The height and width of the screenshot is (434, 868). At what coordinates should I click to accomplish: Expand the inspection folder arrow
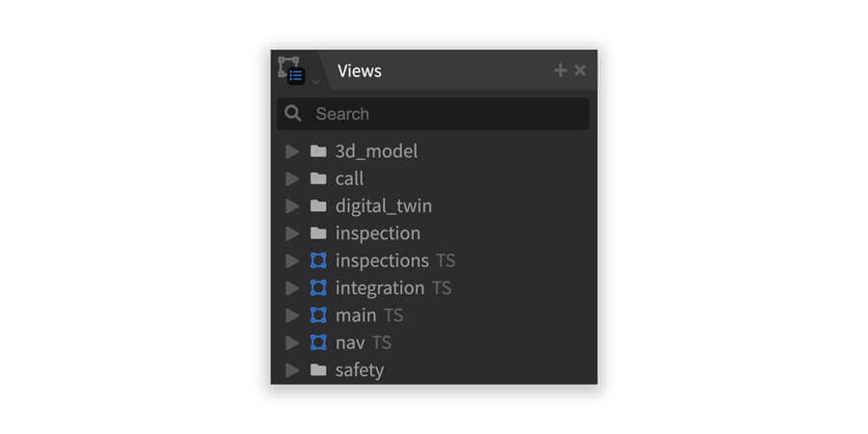coord(292,233)
